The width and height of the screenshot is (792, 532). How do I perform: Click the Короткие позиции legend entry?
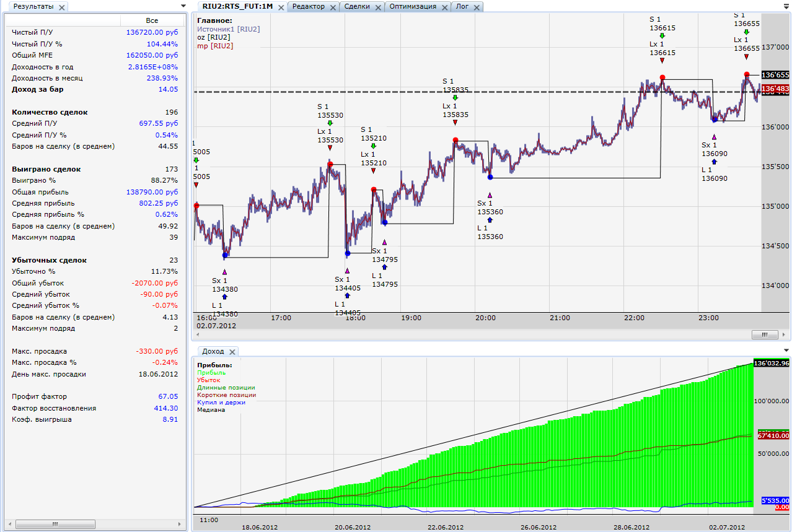[226, 395]
